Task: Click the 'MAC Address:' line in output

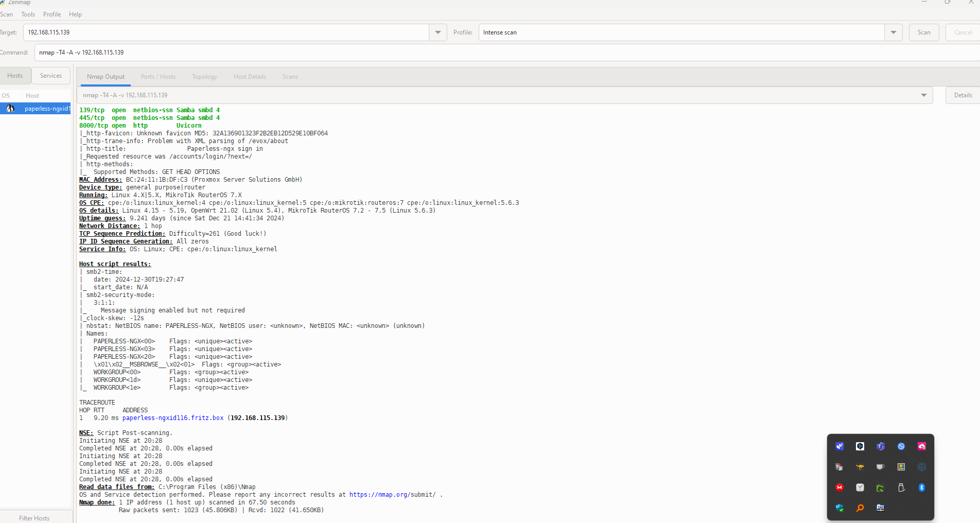Action: (190, 180)
